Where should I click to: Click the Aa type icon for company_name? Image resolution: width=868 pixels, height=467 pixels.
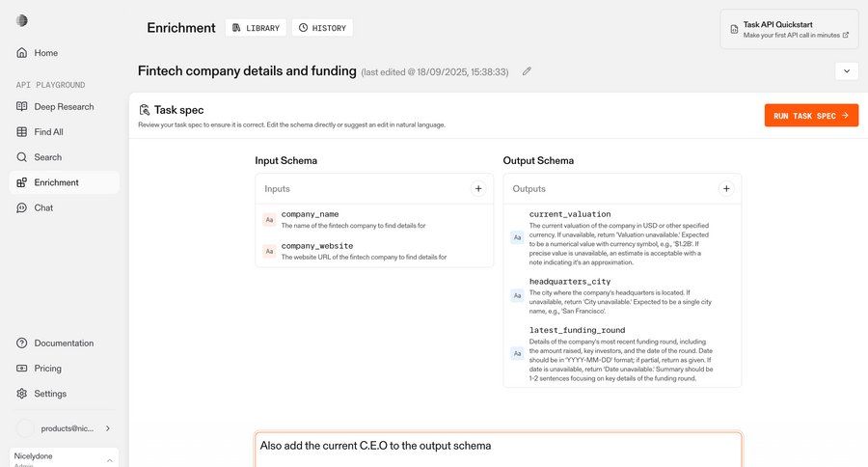tap(270, 220)
